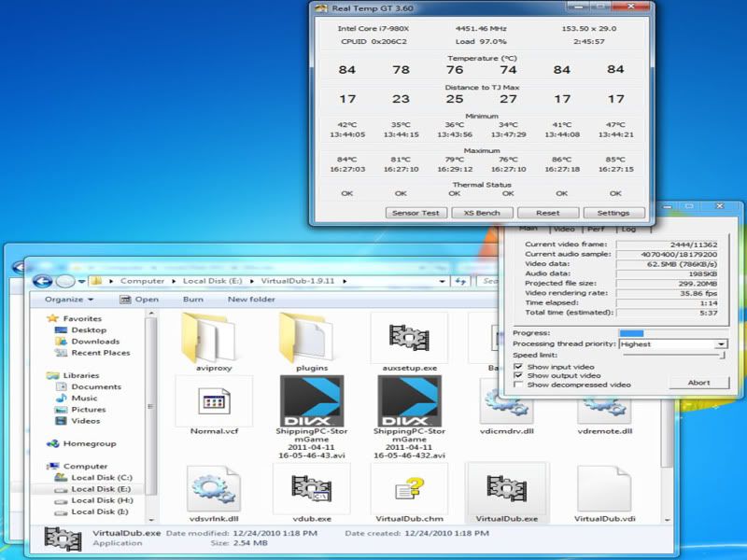Disable Show input video checkbox

click(x=519, y=367)
